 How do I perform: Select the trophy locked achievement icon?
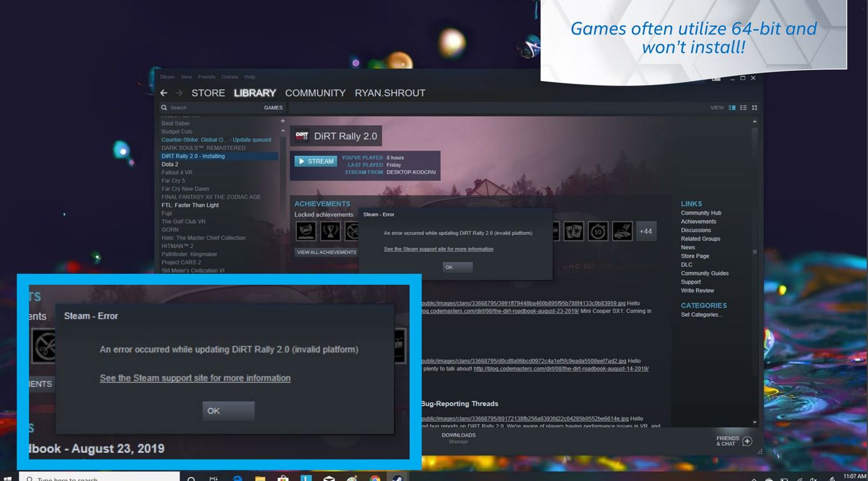tap(331, 231)
